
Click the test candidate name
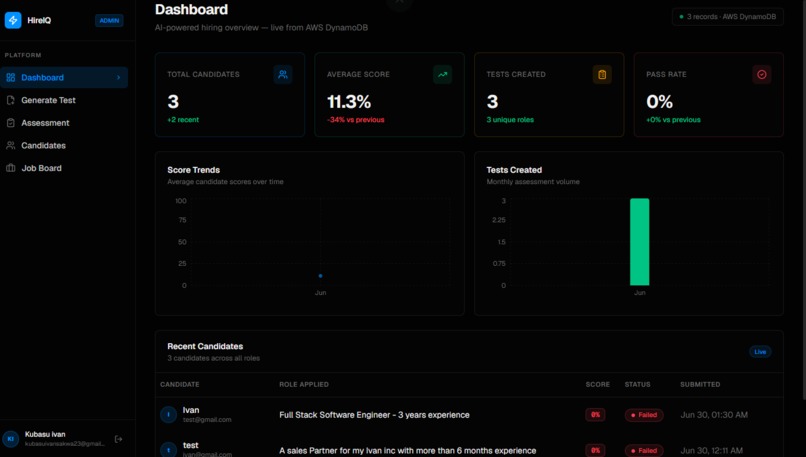190,445
